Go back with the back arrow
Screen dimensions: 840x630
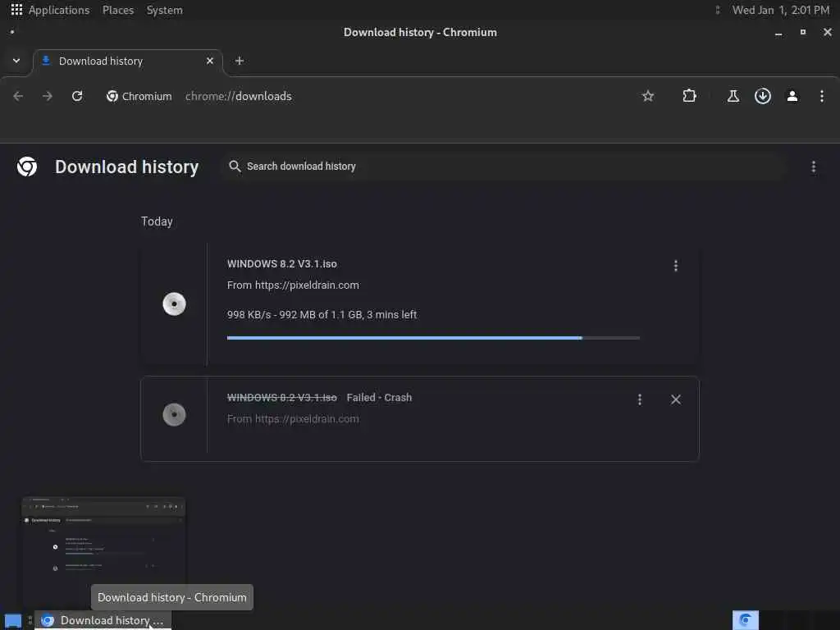tap(18, 96)
